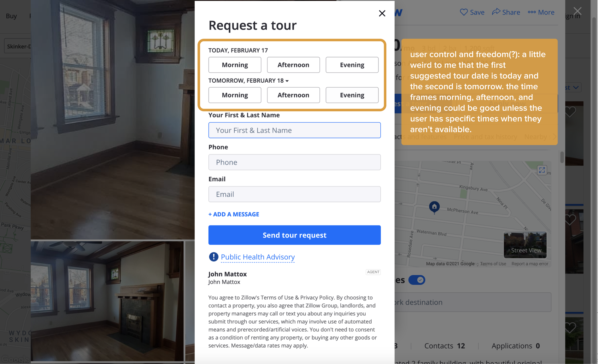This screenshot has height=364, width=598.
Task: Select Morning for today February 17
Action: (x=235, y=65)
